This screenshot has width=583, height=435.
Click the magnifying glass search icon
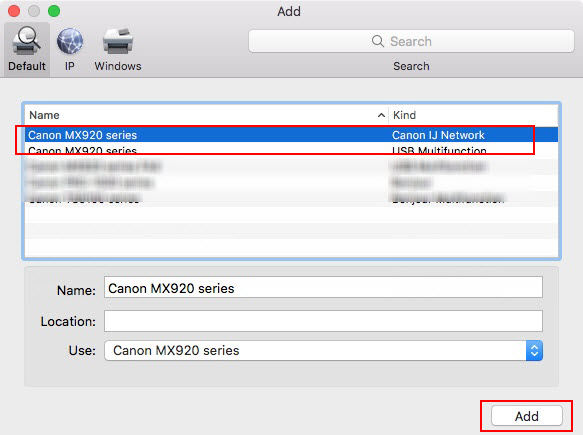pos(377,41)
